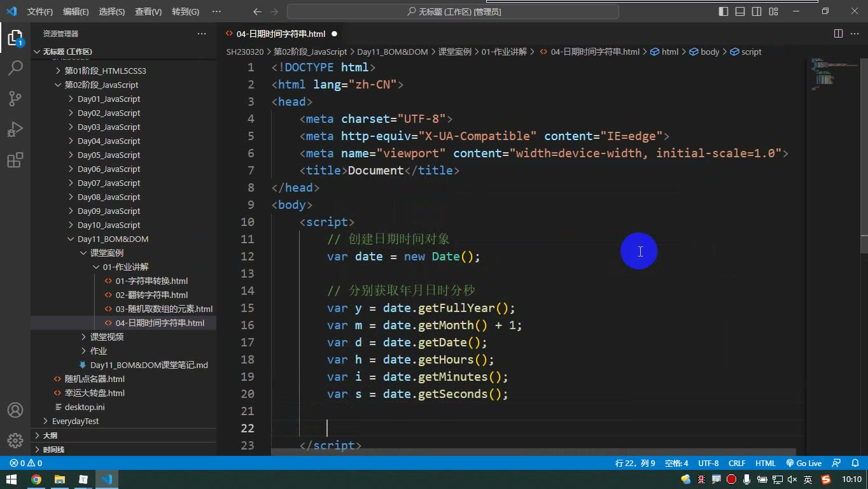Click the feedback icon in the status bar
The width and height of the screenshot is (868, 489).
[x=837, y=463]
